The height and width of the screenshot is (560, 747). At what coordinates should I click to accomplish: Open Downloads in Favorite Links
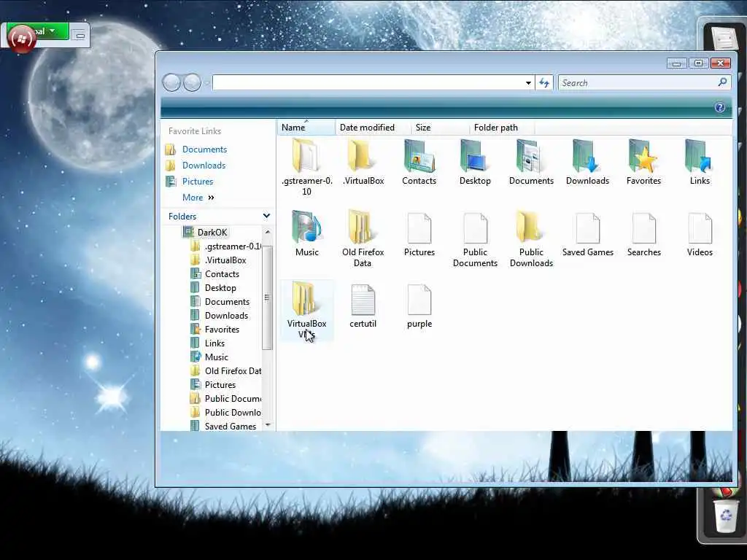pyautogui.click(x=204, y=166)
